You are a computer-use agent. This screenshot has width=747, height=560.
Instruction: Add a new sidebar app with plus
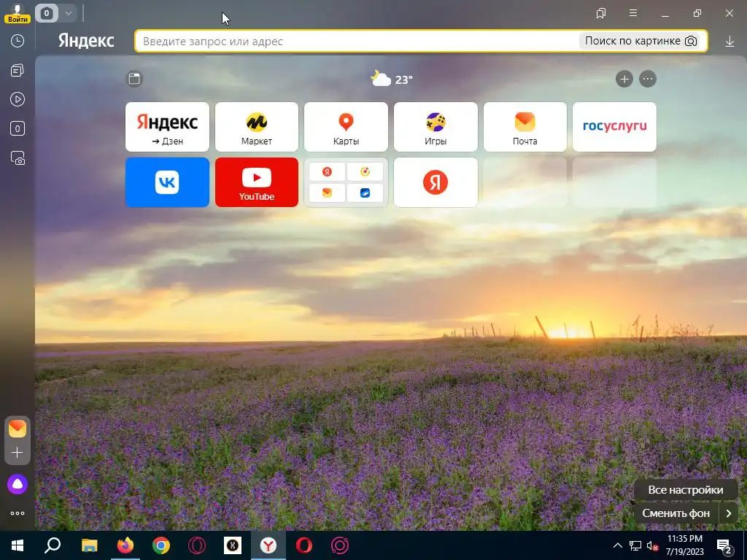(18, 452)
